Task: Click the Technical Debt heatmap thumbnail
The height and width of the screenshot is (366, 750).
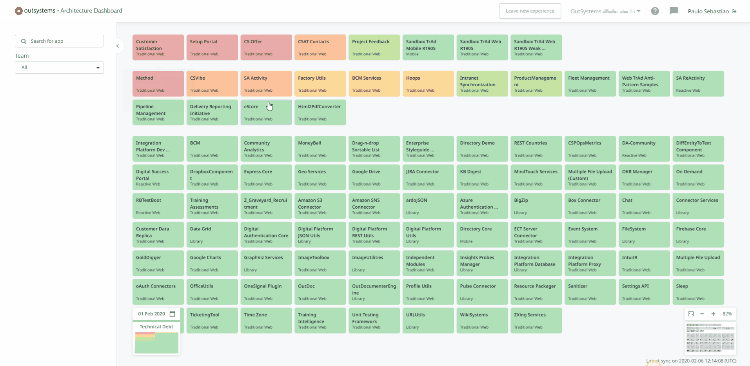Action: (156, 343)
